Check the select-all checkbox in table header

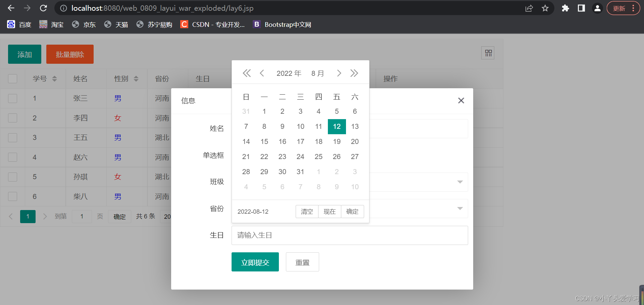[12, 79]
